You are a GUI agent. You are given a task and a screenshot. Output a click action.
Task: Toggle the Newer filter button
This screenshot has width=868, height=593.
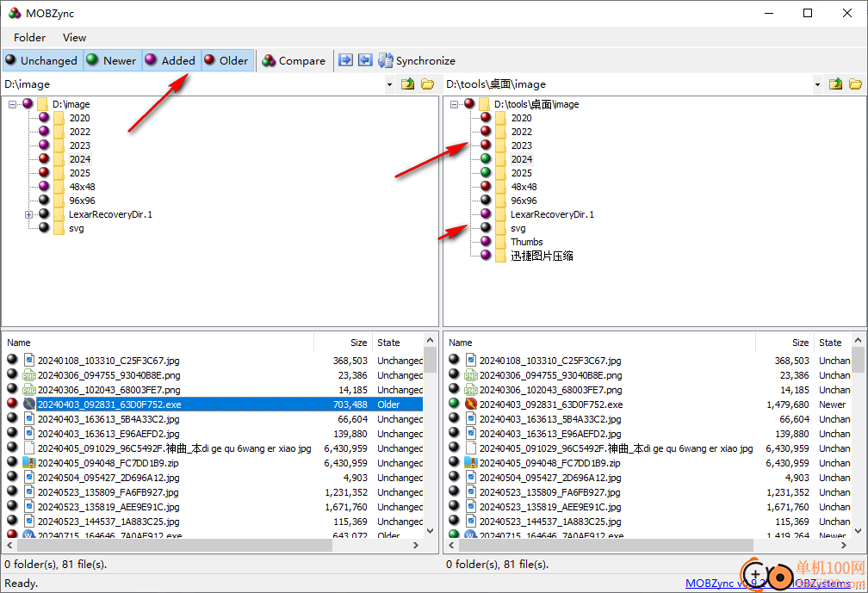click(x=113, y=60)
